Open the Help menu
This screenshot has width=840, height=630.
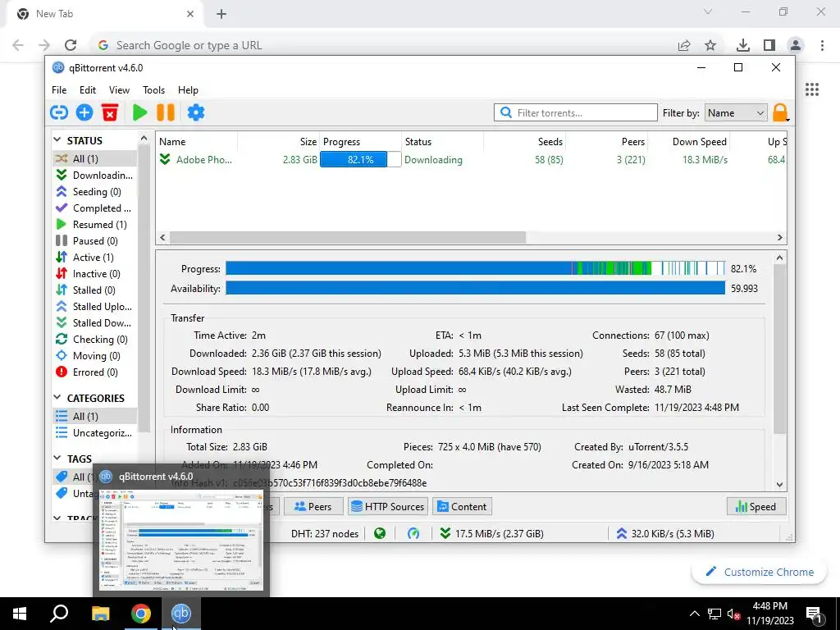pos(188,90)
